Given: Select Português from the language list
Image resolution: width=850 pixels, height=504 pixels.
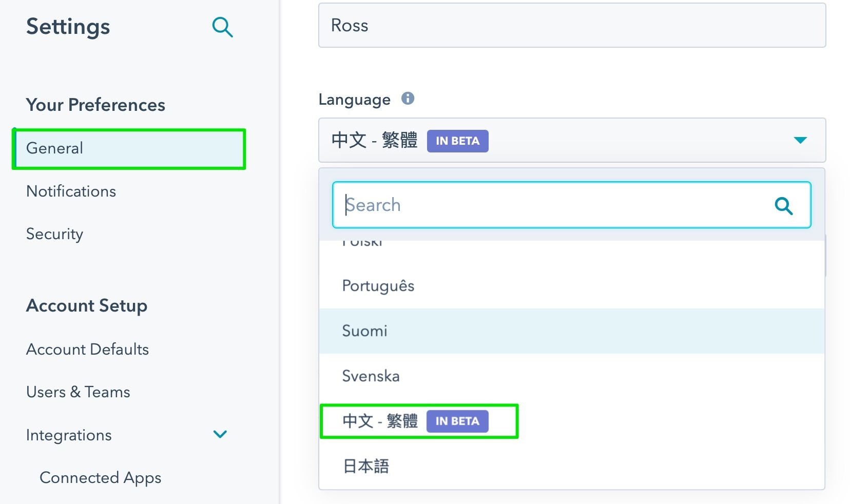Looking at the screenshot, I should (x=378, y=286).
